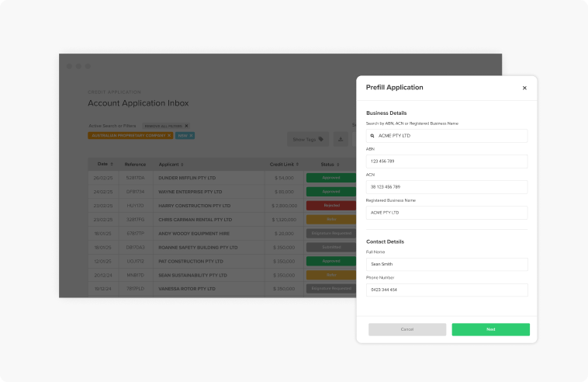Screen dimensions: 588x382
Task: Click the Cancel button
Action: (407, 329)
